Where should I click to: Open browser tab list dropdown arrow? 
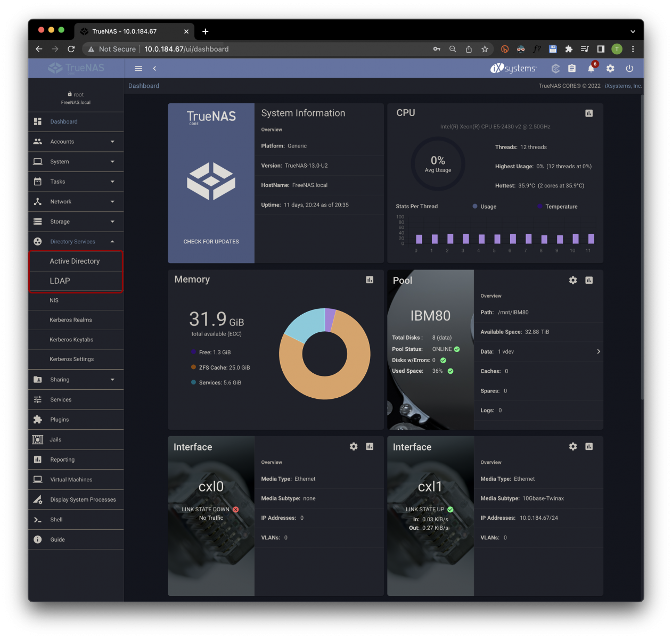click(633, 31)
